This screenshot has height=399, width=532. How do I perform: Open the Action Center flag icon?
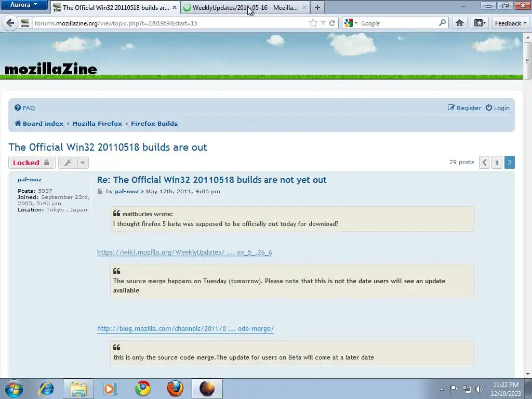coord(454,389)
